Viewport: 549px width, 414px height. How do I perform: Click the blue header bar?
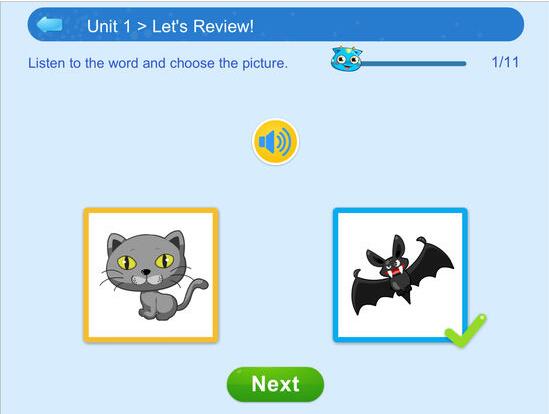(x=276, y=25)
